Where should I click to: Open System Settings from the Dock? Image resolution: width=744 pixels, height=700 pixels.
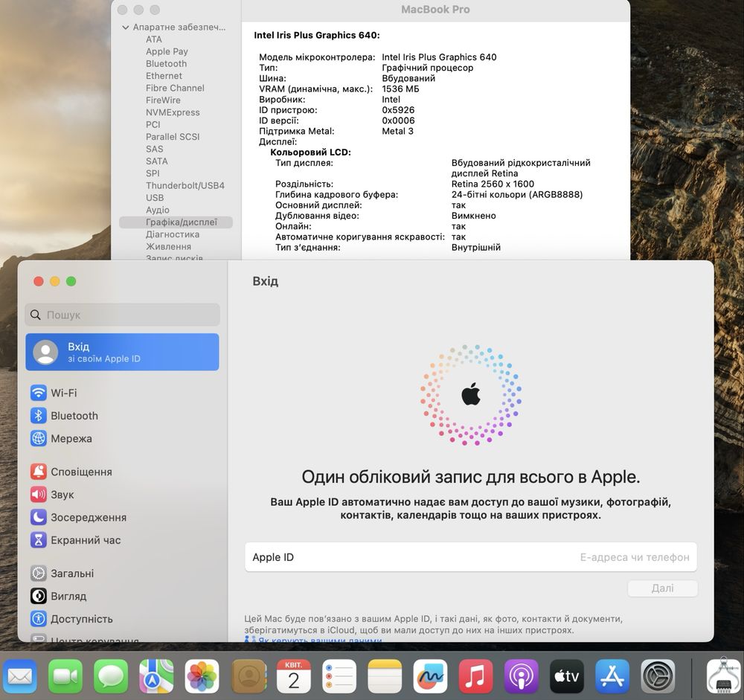(x=658, y=675)
